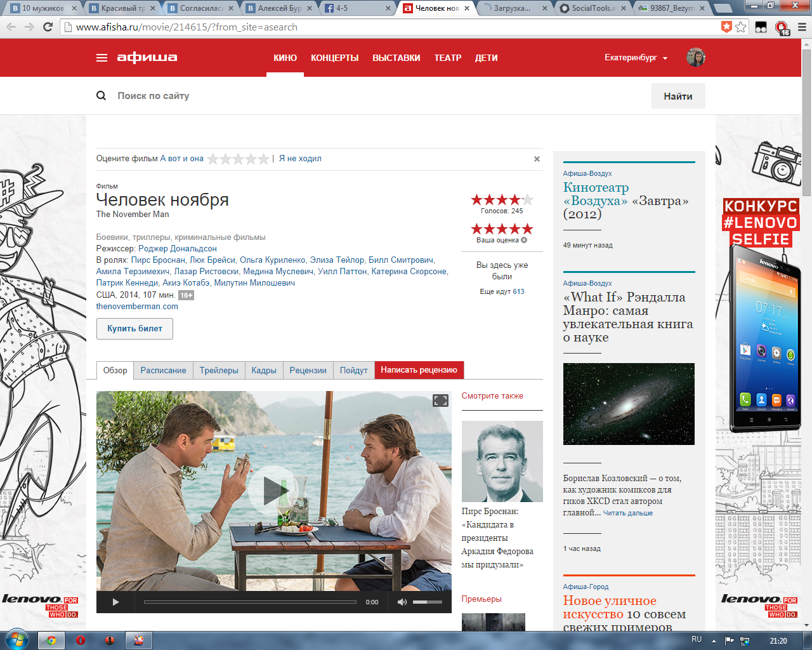Image resolution: width=812 pixels, height=650 pixels.
Task: Click the browser forward arrow
Action: coord(29,27)
